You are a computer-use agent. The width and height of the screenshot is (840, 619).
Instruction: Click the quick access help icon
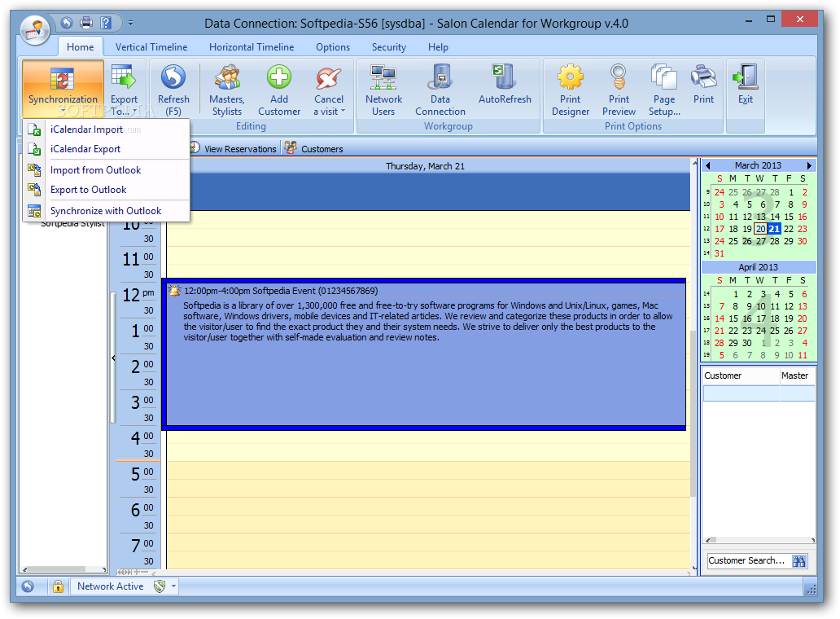click(x=106, y=23)
